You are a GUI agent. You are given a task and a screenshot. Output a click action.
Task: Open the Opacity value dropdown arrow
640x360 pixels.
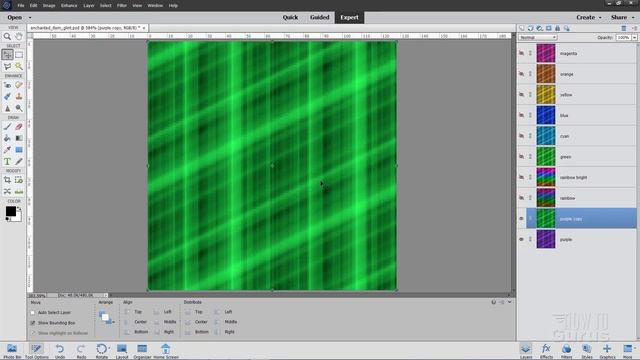[x=634, y=38]
